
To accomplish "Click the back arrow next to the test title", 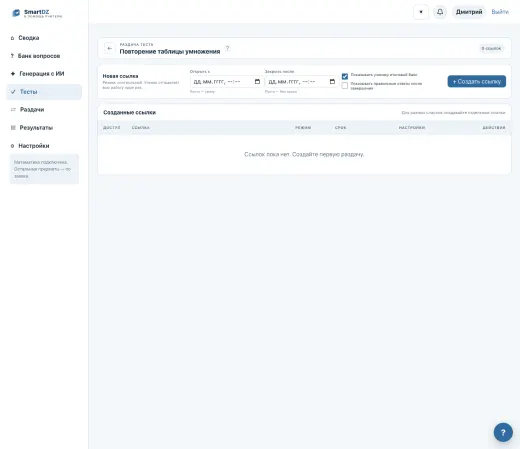I will [110, 48].
